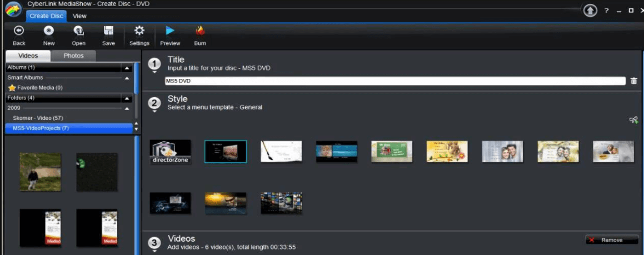
Task: Select the green My Video menu template
Action: tap(392, 152)
